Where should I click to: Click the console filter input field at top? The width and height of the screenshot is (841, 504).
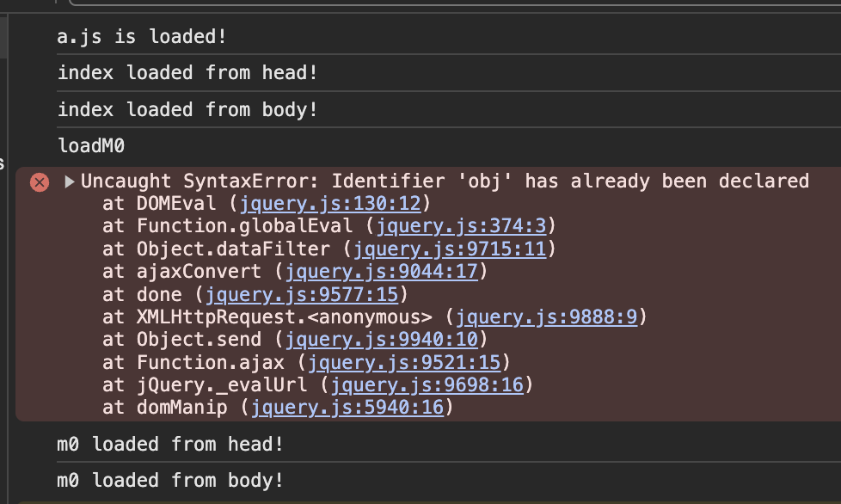point(455,2)
